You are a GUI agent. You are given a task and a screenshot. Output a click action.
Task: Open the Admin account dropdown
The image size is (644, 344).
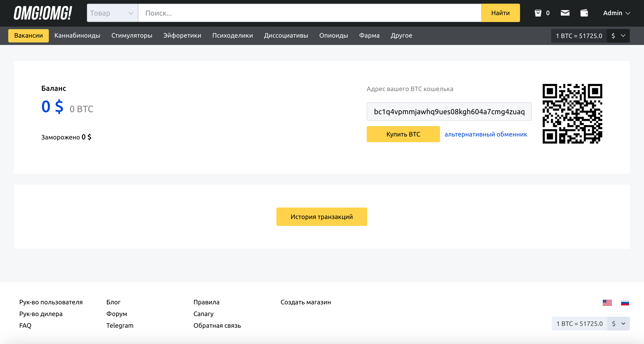point(616,13)
